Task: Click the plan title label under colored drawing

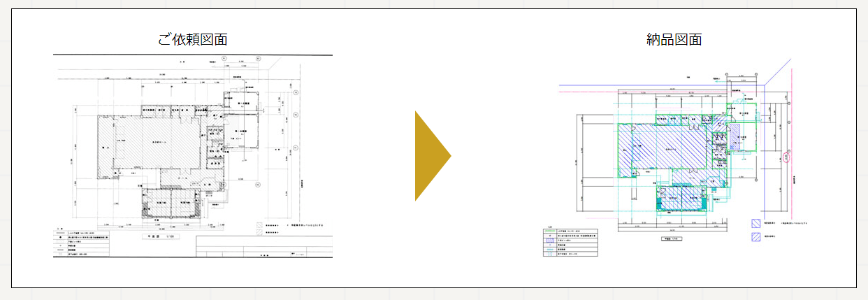Action: point(672,238)
